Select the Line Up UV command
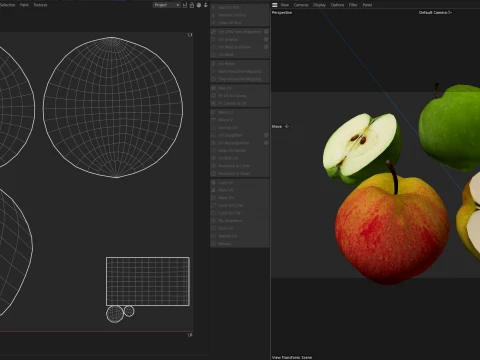Viewport: 480px width, 360px height. 239,128
